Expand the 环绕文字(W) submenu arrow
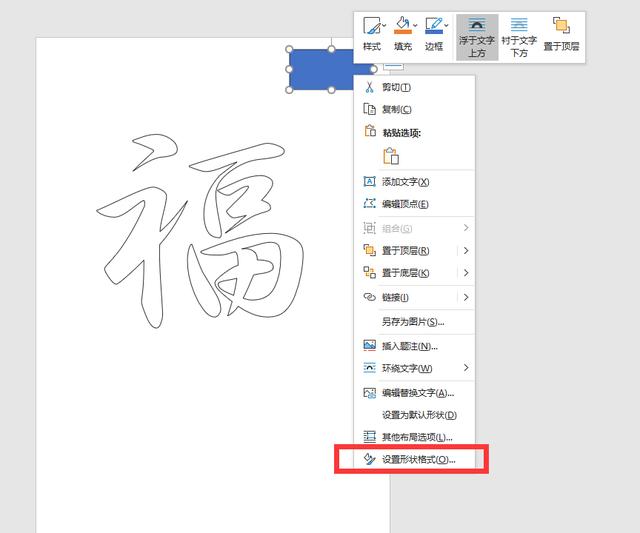640x533 pixels. pos(466,368)
